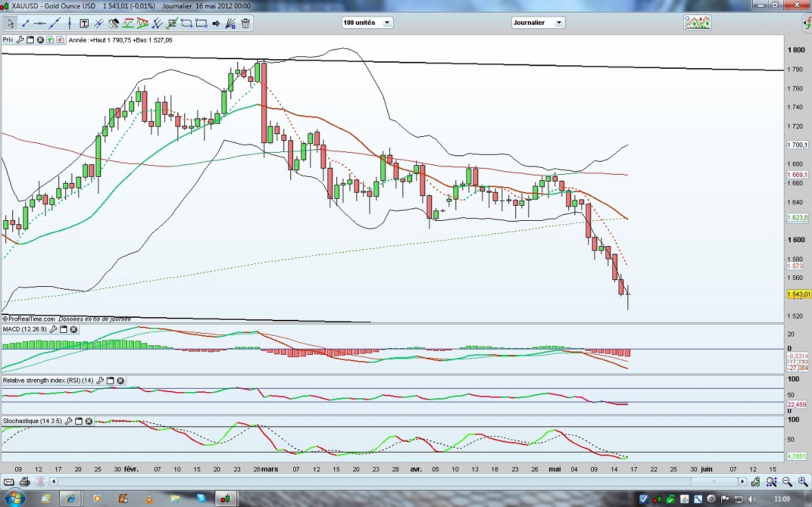Select the arrow cursor tool

11,23
